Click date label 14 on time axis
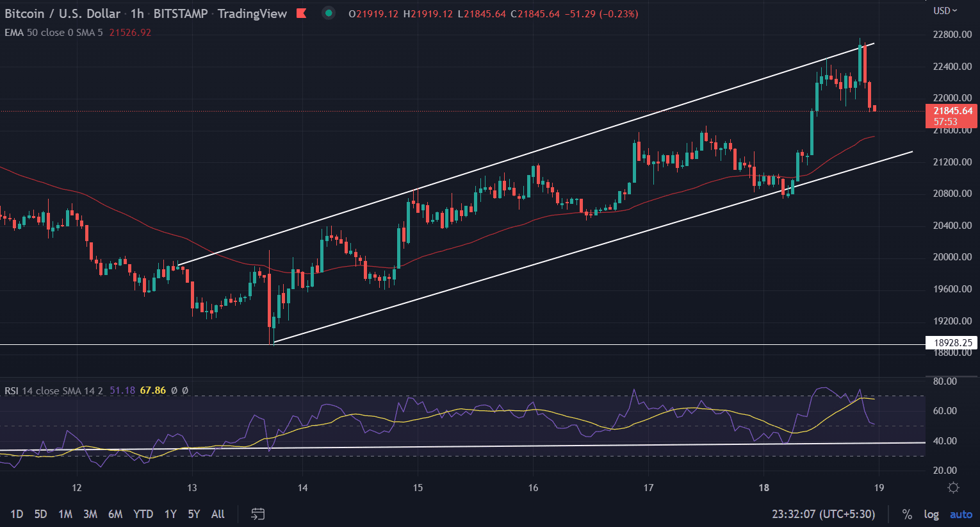This screenshot has height=527, width=980. pos(302,488)
